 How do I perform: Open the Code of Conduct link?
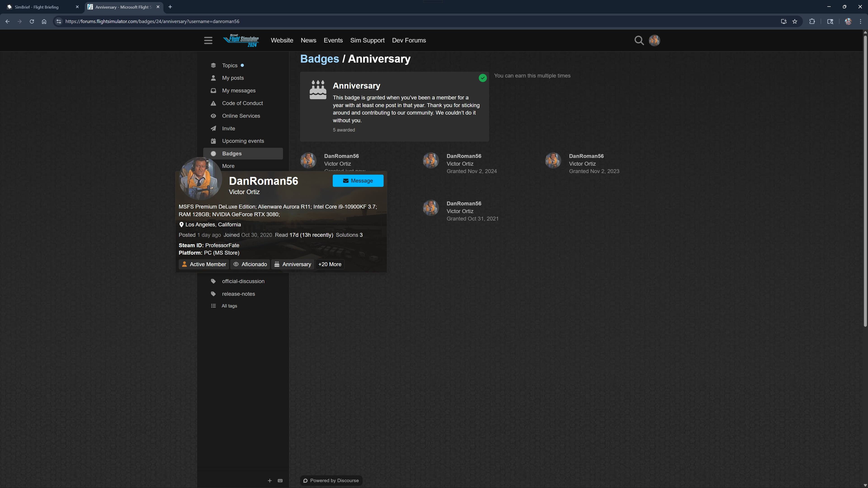[x=242, y=103]
